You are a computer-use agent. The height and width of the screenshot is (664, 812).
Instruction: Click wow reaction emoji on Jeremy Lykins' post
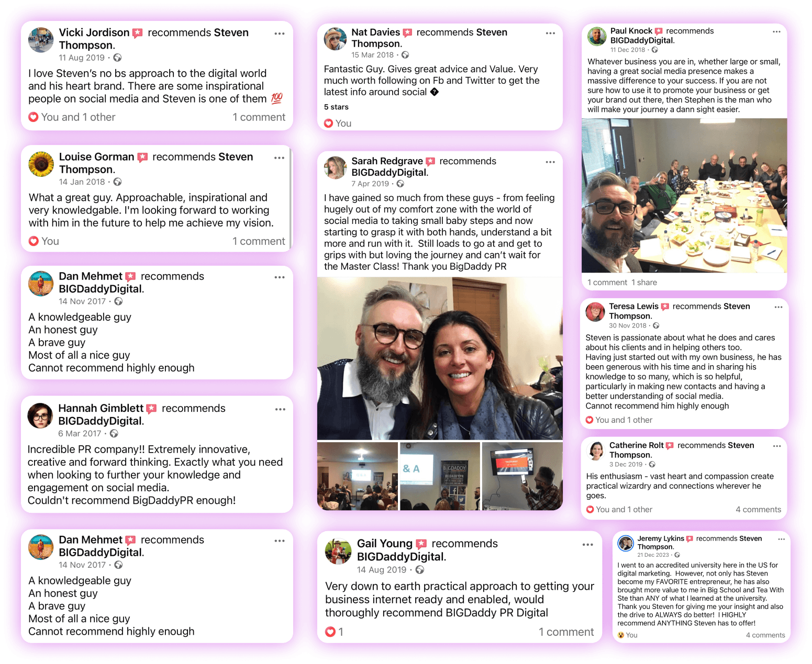point(621,635)
